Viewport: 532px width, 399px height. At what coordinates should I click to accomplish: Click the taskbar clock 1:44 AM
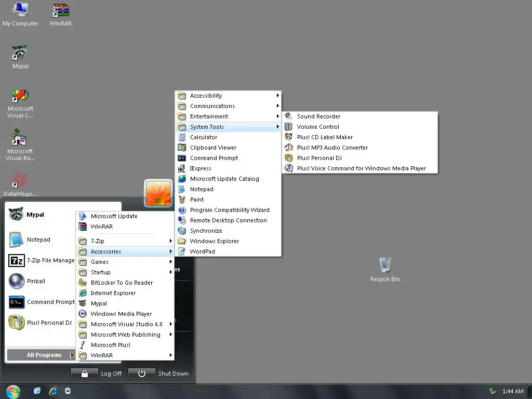pyautogui.click(x=513, y=392)
